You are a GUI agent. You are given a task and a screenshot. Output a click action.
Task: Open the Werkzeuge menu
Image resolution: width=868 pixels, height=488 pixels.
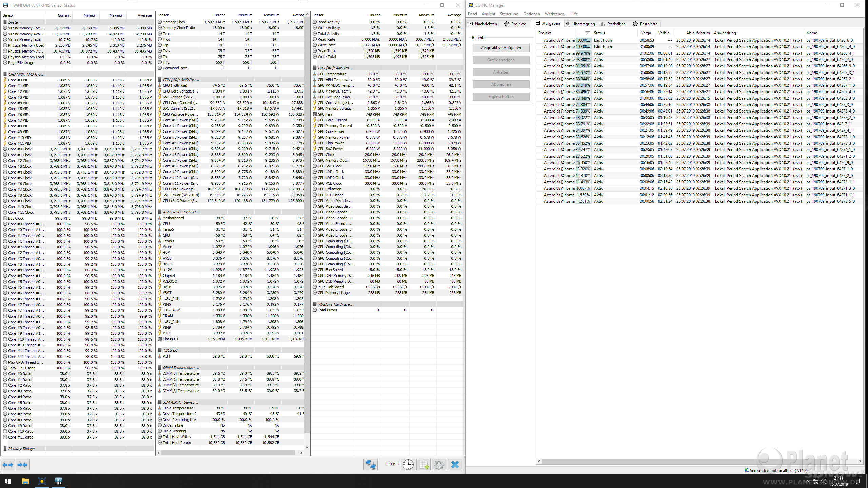pyautogui.click(x=554, y=14)
